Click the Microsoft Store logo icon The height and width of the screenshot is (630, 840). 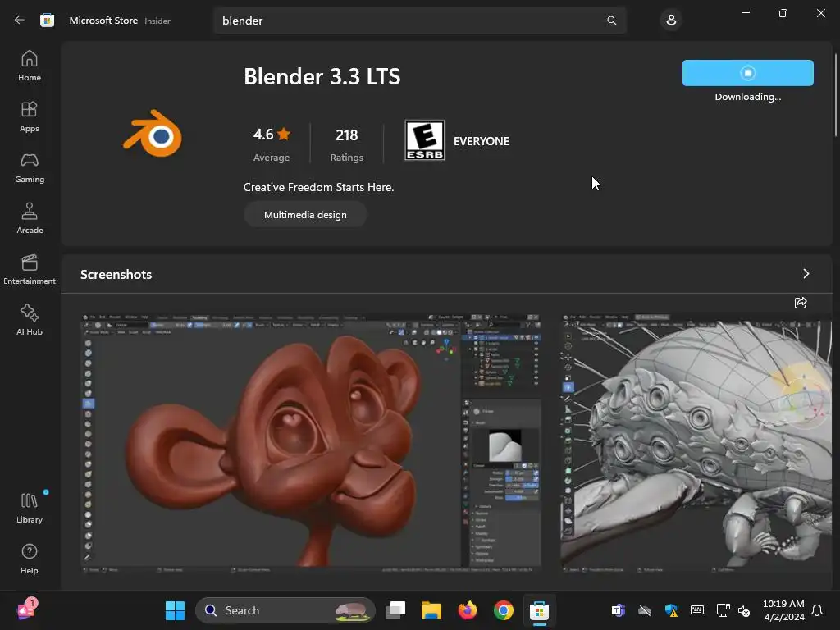(x=47, y=21)
